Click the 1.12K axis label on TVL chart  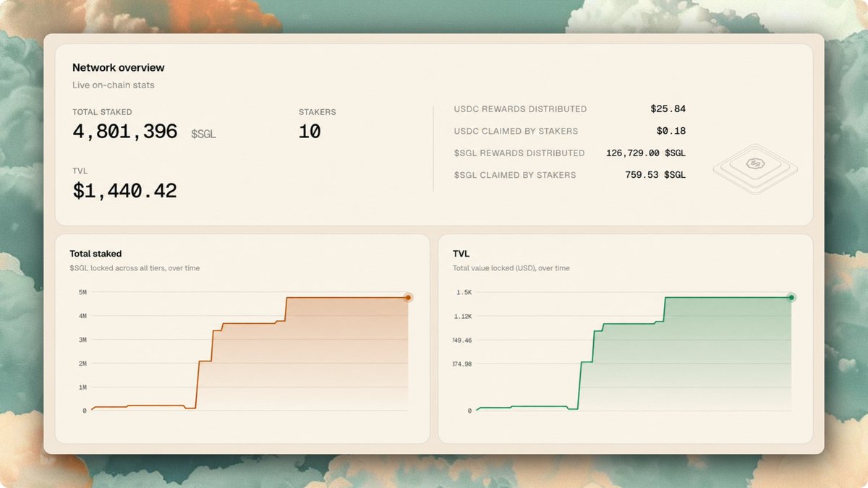click(461, 317)
